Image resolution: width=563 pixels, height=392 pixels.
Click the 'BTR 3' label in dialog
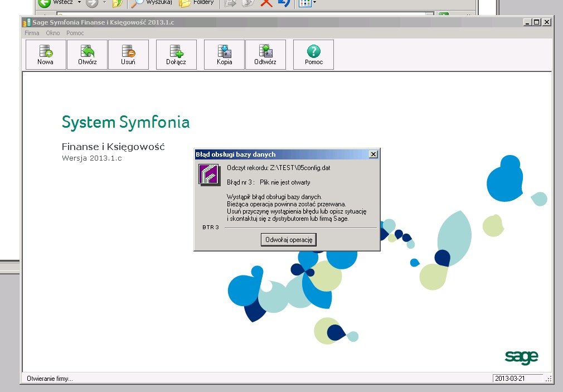(x=210, y=228)
